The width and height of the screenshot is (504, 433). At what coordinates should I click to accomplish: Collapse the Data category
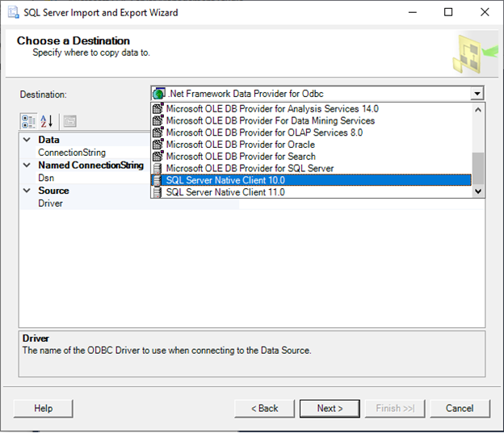click(27, 140)
